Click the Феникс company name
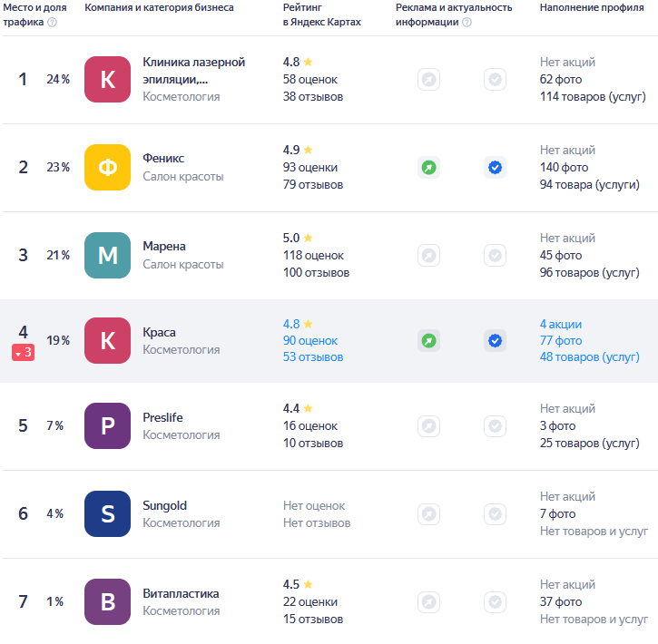 pyautogui.click(x=163, y=158)
